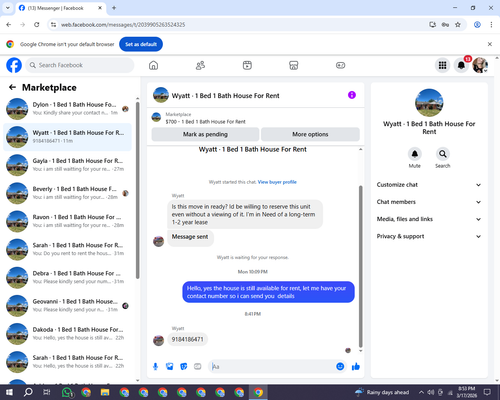The height and width of the screenshot is (400, 500).
Task: Open the Facebook menu grid icon
Action: click(x=442, y=65)
